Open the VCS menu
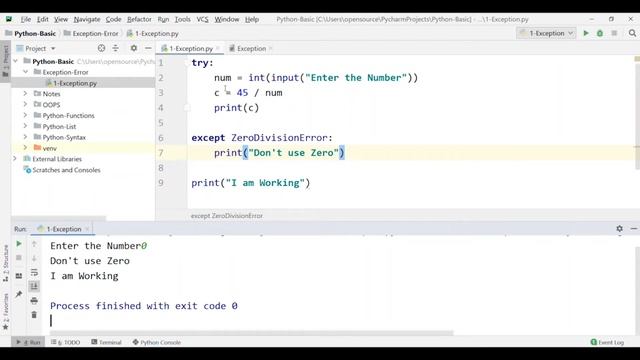This screenshot has height=360, width=640. [202, 19]
